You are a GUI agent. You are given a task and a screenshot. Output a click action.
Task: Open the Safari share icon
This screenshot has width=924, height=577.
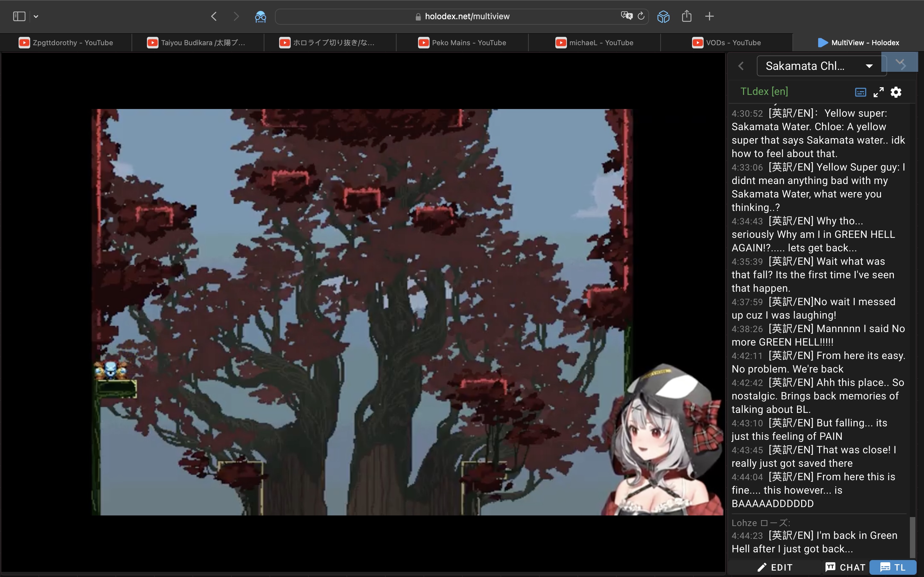[687, 16]
